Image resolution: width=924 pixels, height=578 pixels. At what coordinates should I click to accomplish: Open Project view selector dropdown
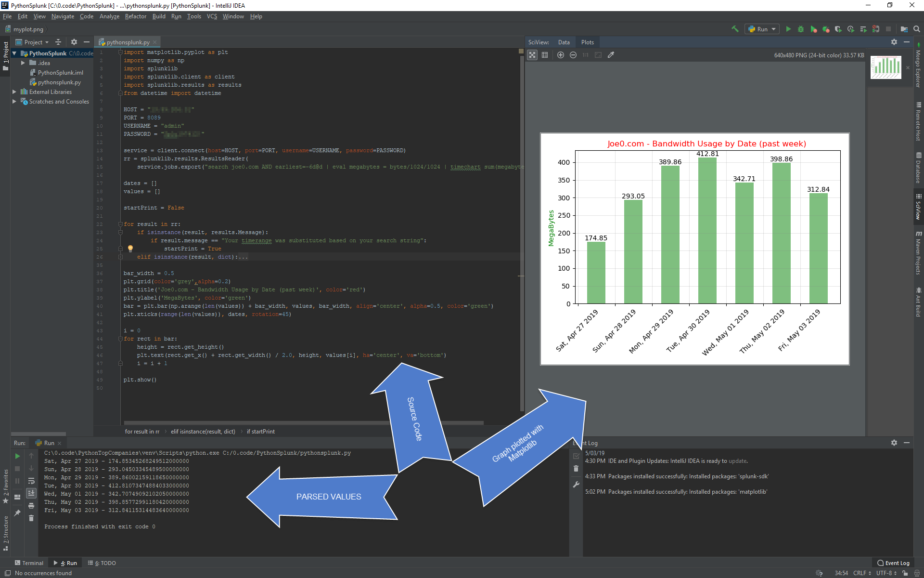pyautogui.click(x=32, y=42)
